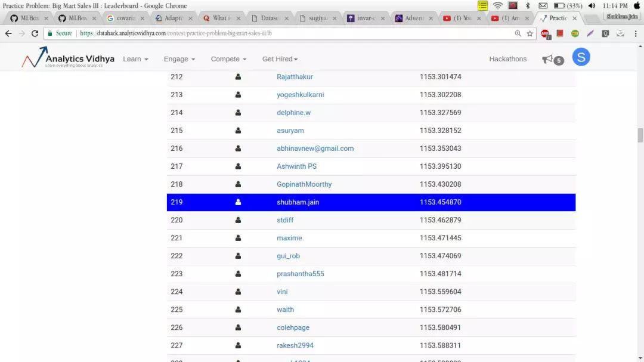Open Rajatthakur's profile link
This screenshot has height=362, width=644.
295,77
